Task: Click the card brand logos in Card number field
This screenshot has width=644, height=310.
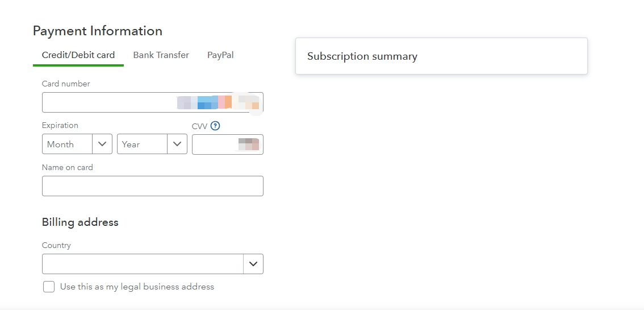Action: pyautogui.click(x=218, y=102)
